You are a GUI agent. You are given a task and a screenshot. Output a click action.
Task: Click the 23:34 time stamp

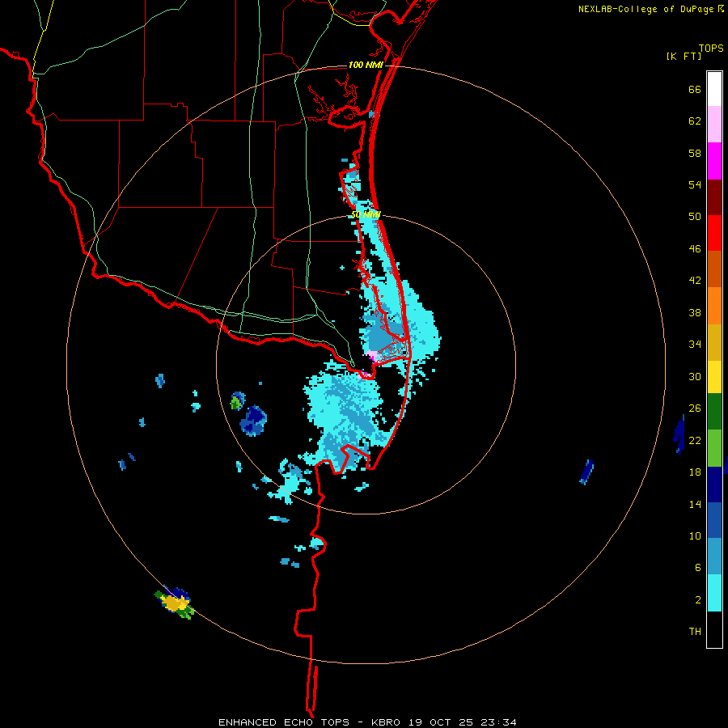[x=497, y=722]
